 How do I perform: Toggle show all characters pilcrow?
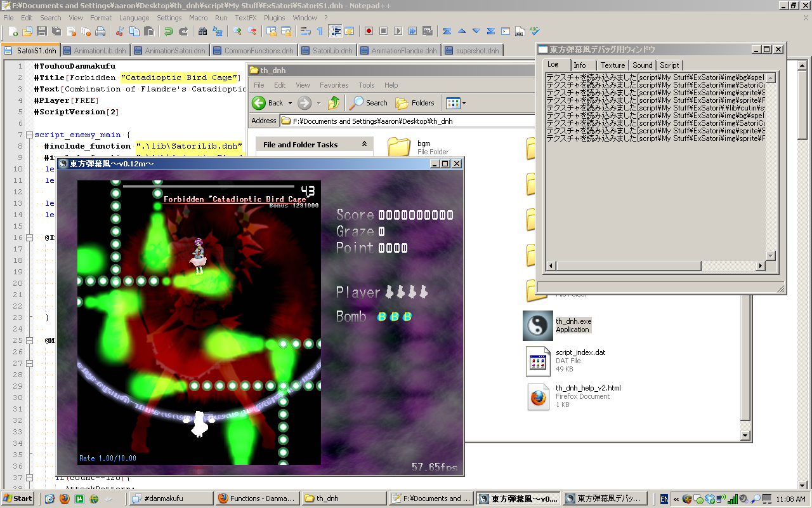320,30
